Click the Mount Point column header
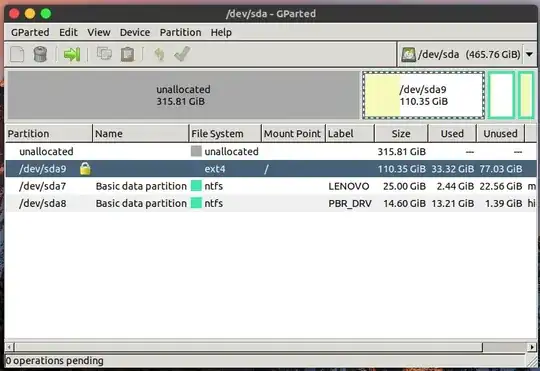Screen dimensions: 540x371 (x=293, y=134)
